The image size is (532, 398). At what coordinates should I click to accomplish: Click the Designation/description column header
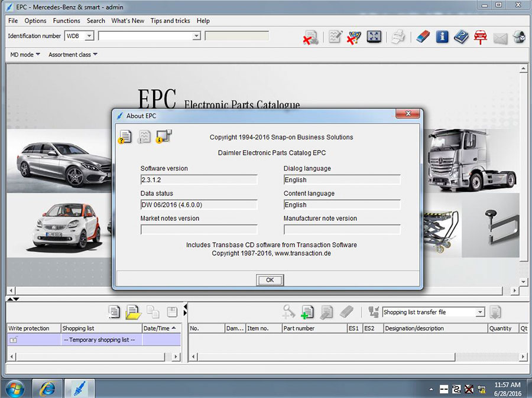435,328
